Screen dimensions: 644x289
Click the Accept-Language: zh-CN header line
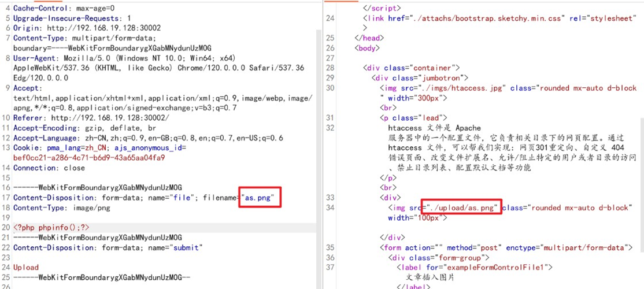(x=148, y=138)
